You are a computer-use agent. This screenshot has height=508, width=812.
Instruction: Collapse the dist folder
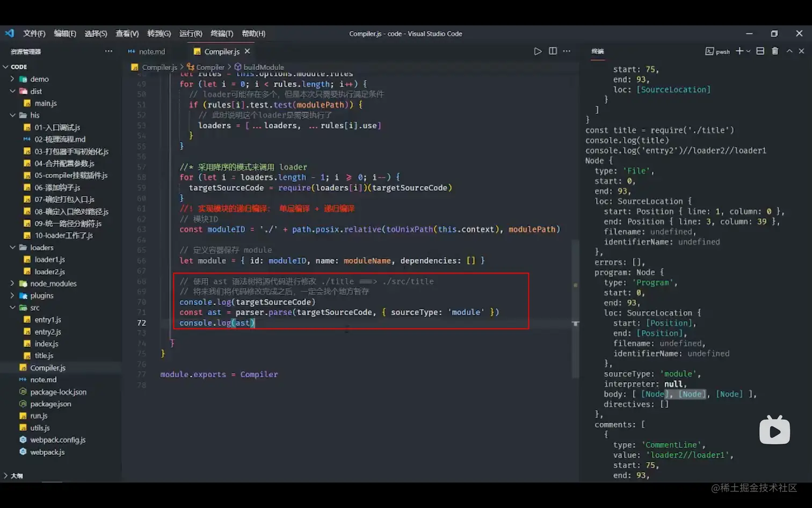pos(12,91)
